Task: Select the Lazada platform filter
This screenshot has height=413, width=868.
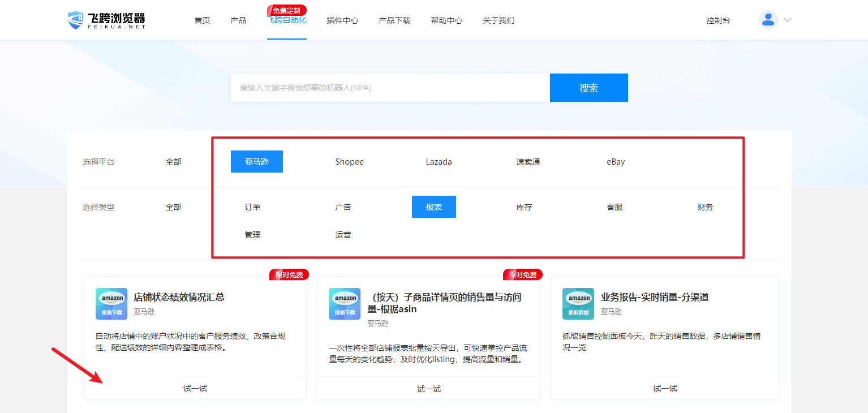Action: [x=439, y=162]
